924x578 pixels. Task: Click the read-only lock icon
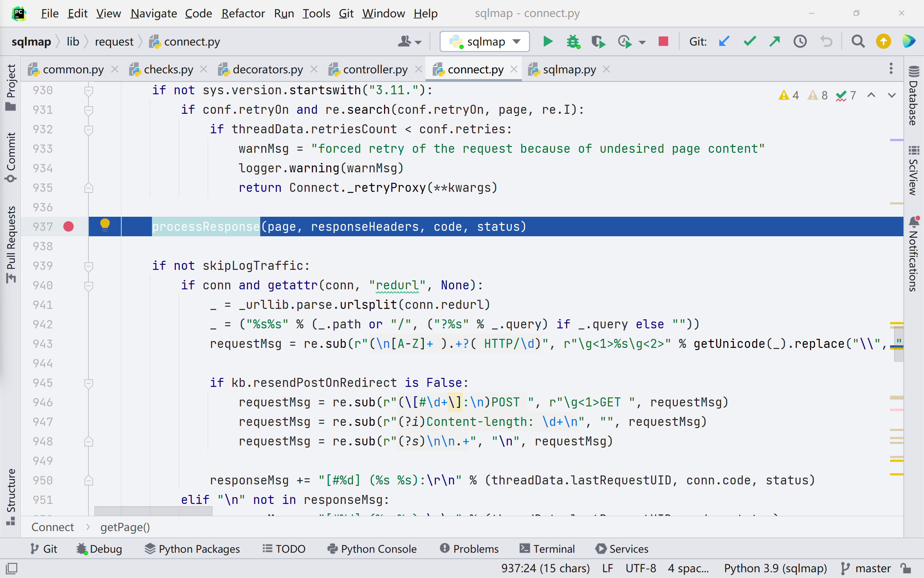click(906, 569)
